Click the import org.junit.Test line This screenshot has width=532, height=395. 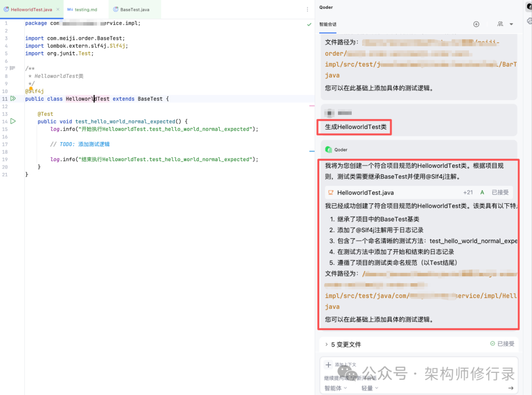pos(59,53)
